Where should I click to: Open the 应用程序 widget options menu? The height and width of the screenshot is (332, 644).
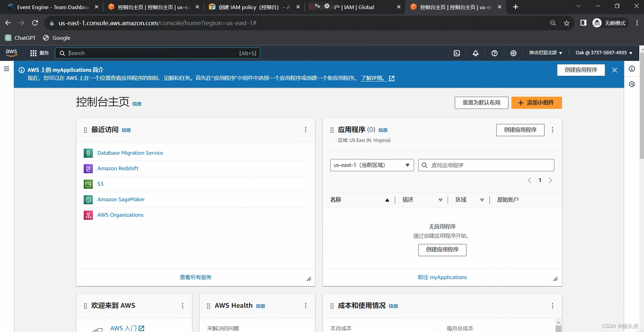click(x=553, y=130)
